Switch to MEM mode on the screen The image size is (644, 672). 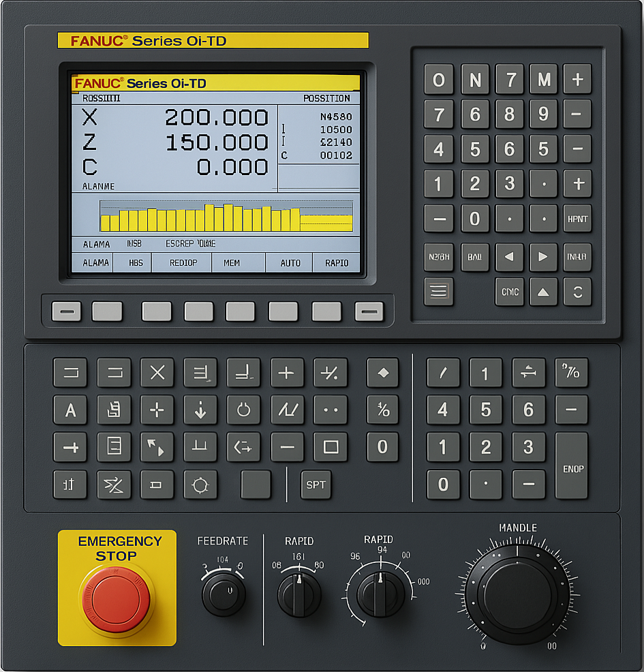click(x=239, y=262)
